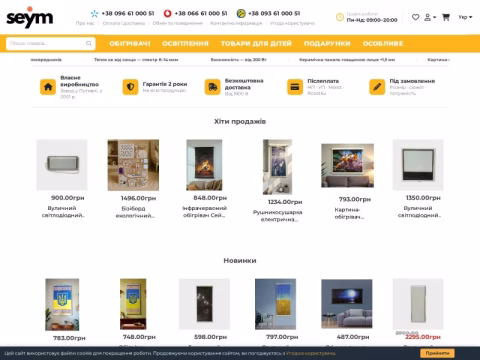Click the Lifecell operator icon
This screenshot has width=480, height=360.
click(241, 14)
